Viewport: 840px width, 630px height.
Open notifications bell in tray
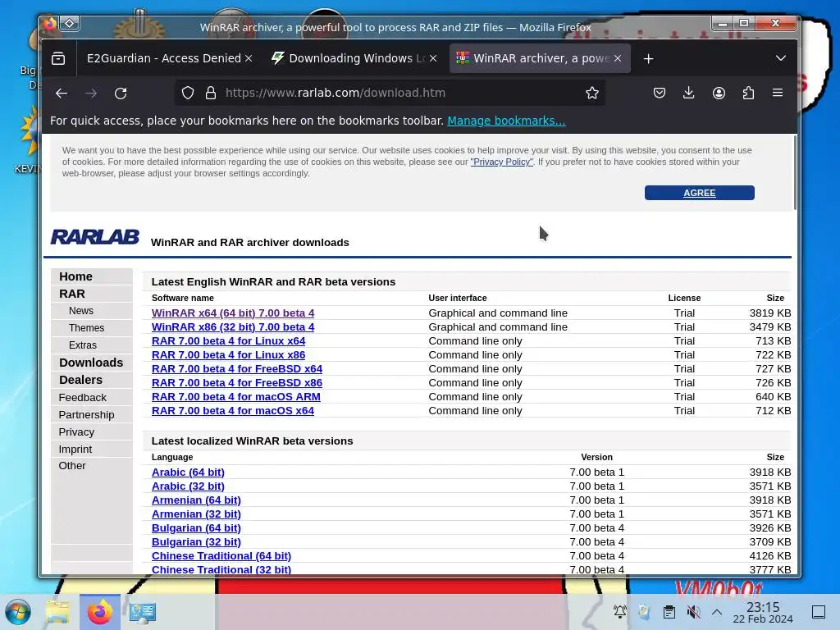620,612
